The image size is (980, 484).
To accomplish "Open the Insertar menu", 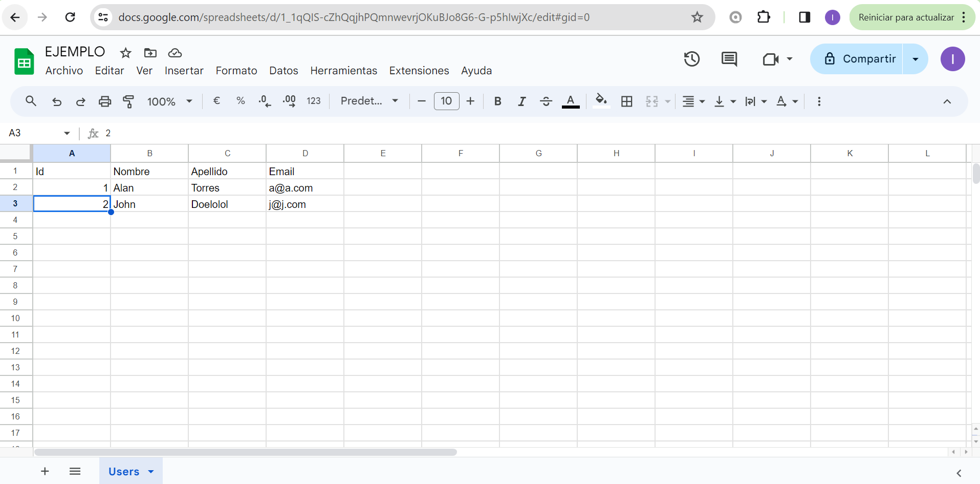I will tap(184, 71).
